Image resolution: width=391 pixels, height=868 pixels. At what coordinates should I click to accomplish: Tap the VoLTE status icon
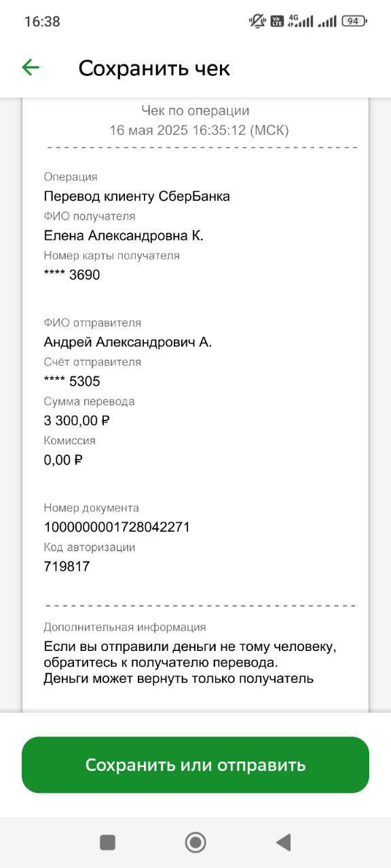pos(276,21)
